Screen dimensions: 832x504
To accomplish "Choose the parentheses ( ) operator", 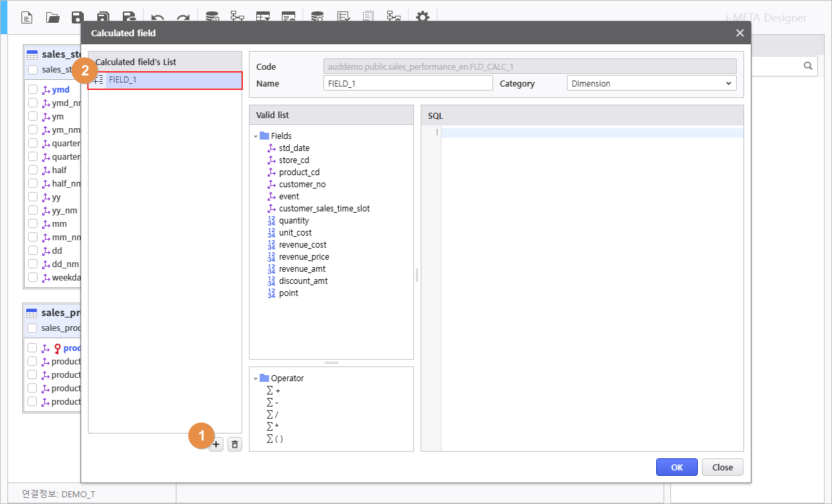I will 275,438.
